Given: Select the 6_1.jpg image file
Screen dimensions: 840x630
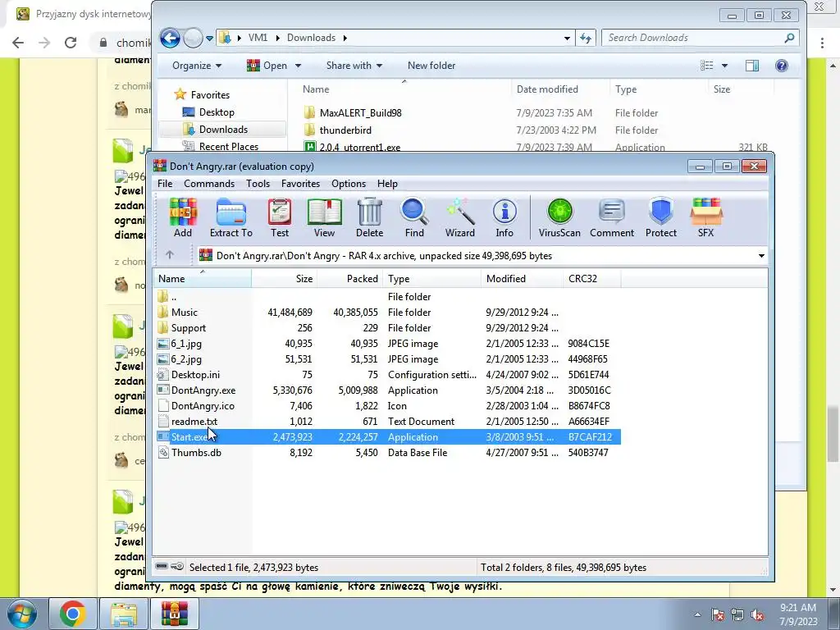Looking at the screenshot, I should [x=389, y=344].
